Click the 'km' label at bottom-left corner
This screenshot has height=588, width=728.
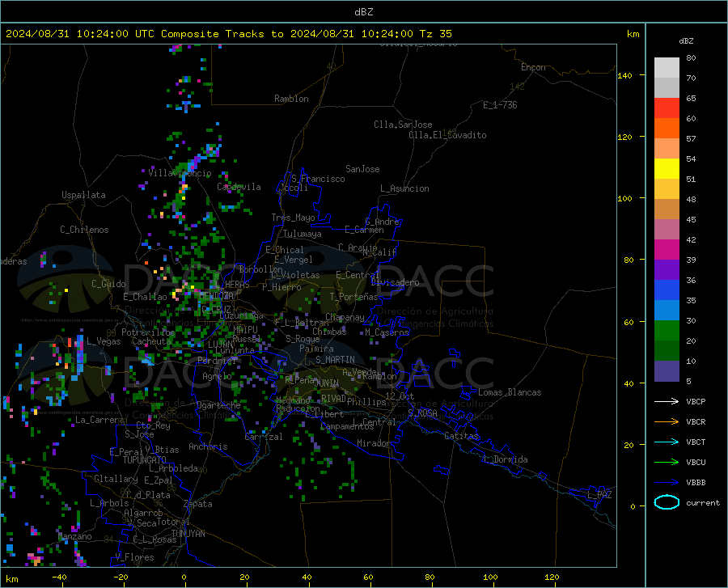click(x=11, y=579)
